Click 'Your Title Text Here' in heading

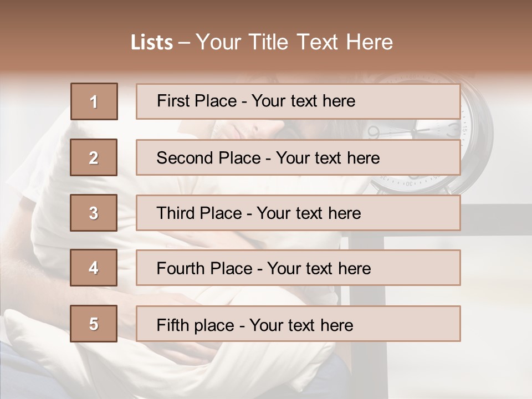pos(294,42)
